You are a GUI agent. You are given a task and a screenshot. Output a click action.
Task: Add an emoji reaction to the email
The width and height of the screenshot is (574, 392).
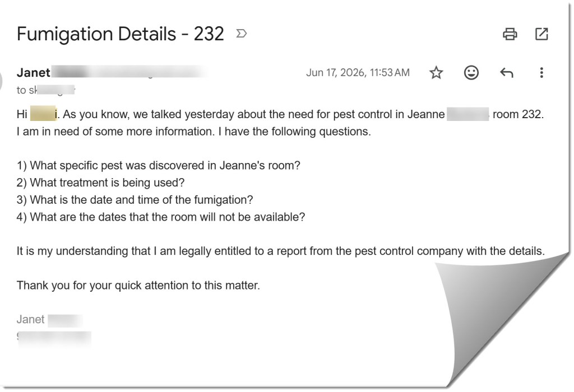click(x=471, y=72)
